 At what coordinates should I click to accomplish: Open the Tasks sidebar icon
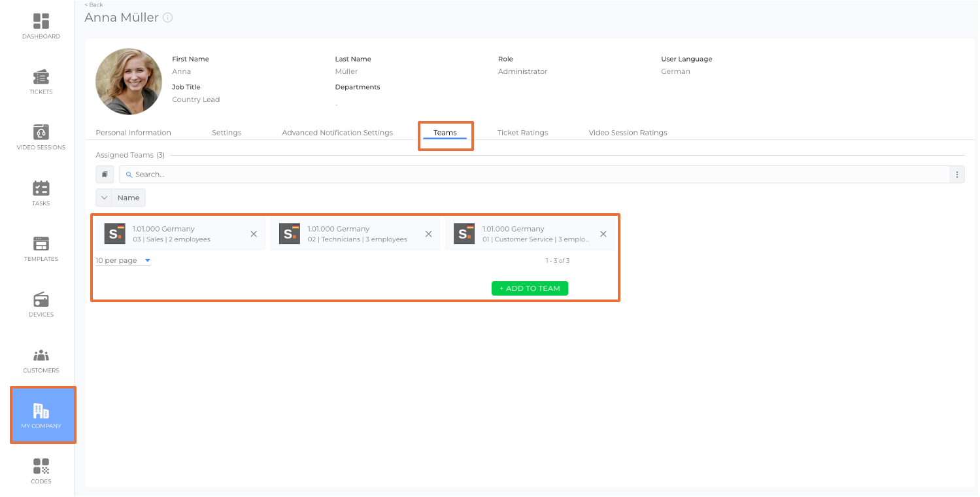[41, 193]
